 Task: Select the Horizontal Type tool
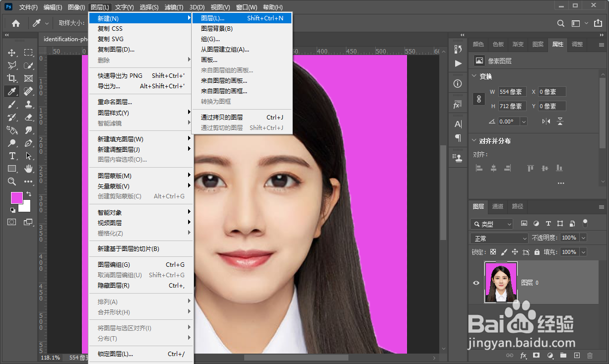pyautogui.click(x=12, y=156)
